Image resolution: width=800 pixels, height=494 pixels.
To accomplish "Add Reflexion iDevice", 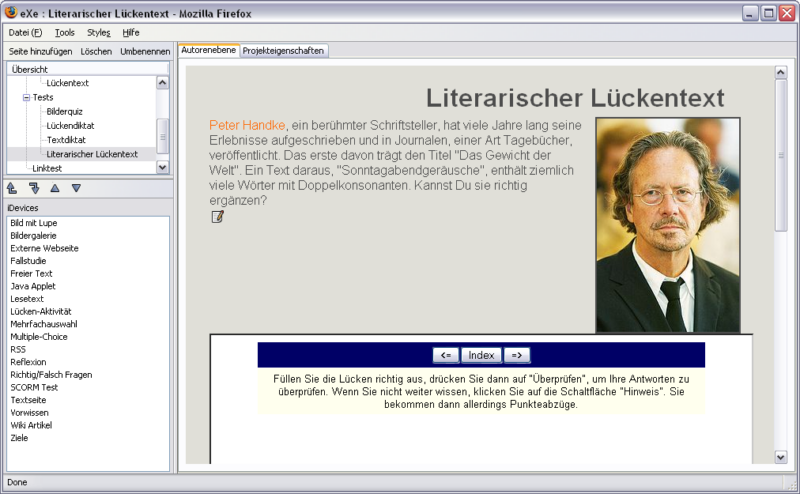I will click(x=28, y=362).
